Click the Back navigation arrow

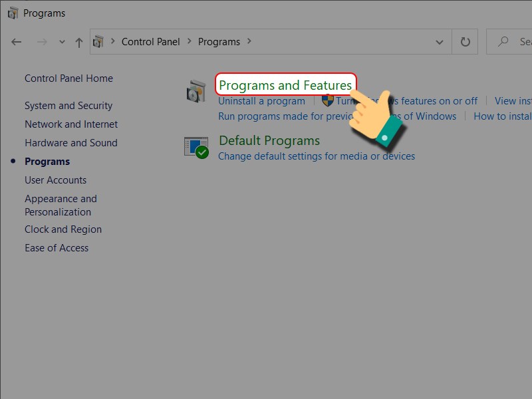tap(17, 41)
